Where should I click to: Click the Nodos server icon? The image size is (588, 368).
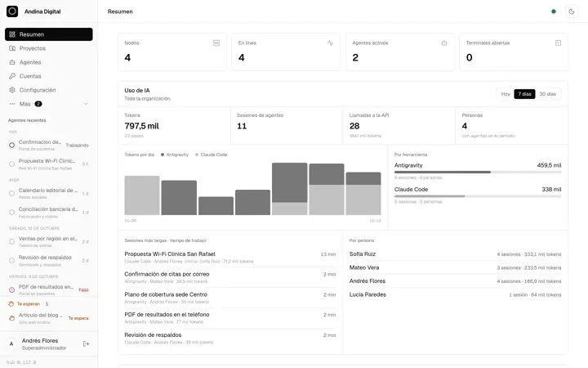216,43
